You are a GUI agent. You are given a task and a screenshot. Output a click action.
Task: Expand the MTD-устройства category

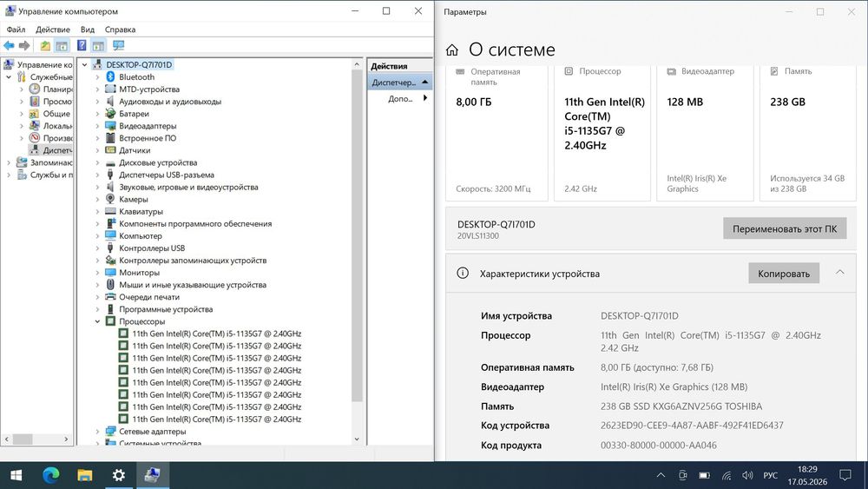click(x=97, y=89)
